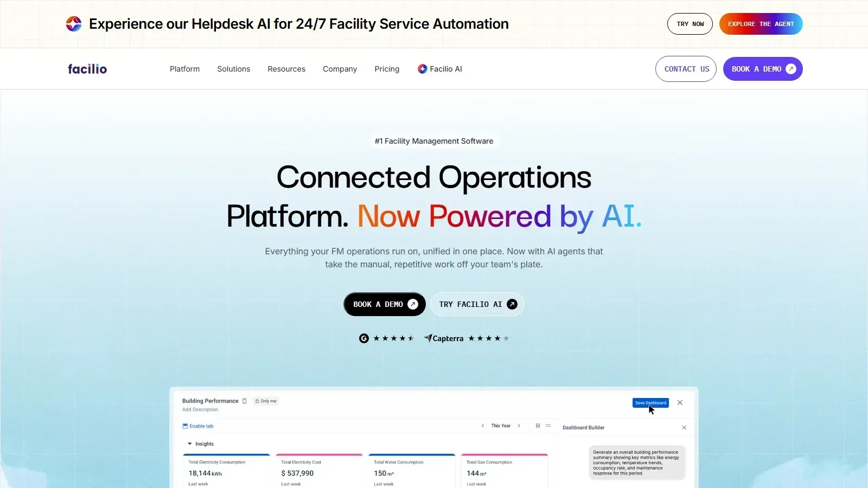Click the next period arrow after This Year
868x488 pixels.
coord(519,426)
